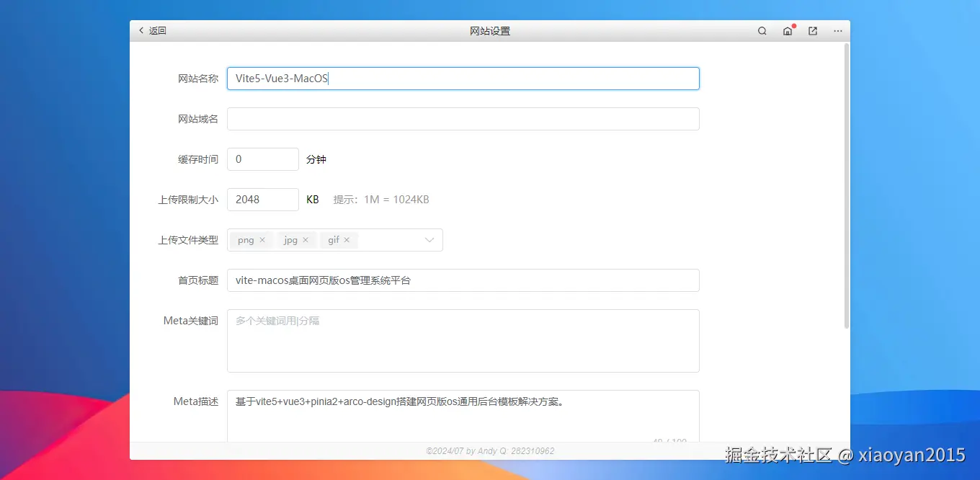Open the home icon with red notification badge
Screen dimensions: 980x480
(x=788, y=31)
